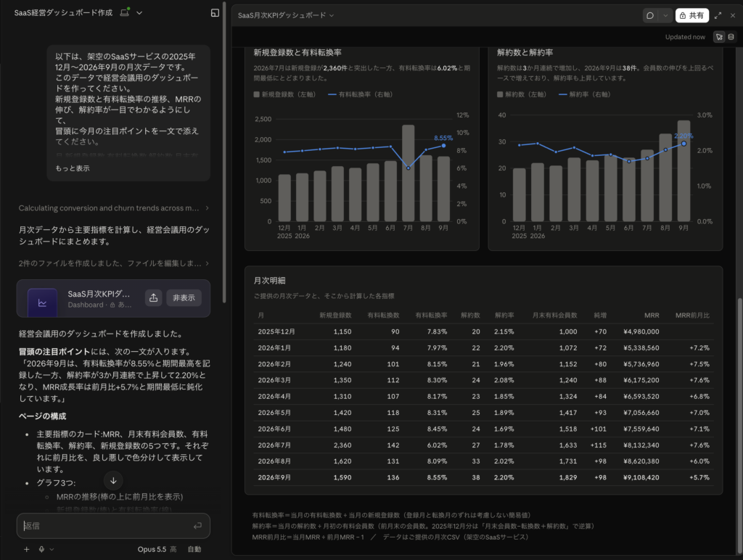Click the 月 column header
This screenshot has height=560, width=743.
point(260,315)
